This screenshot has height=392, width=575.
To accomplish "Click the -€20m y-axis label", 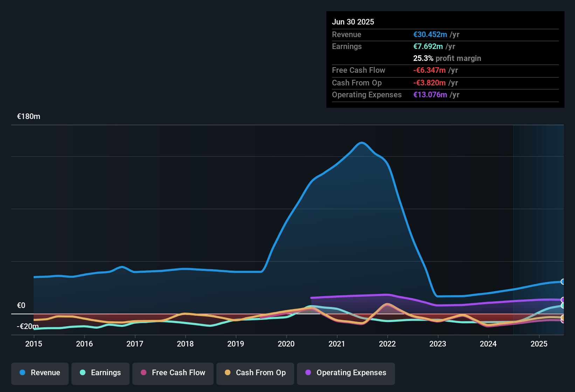I will [x=28, y=327].
